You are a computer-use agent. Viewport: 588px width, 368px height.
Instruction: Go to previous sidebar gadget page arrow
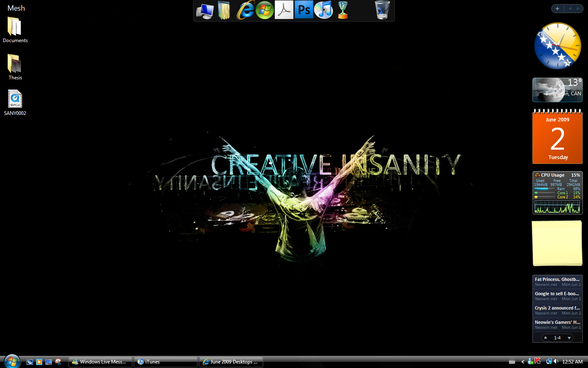pyautogui.click(x=570, y=9)
